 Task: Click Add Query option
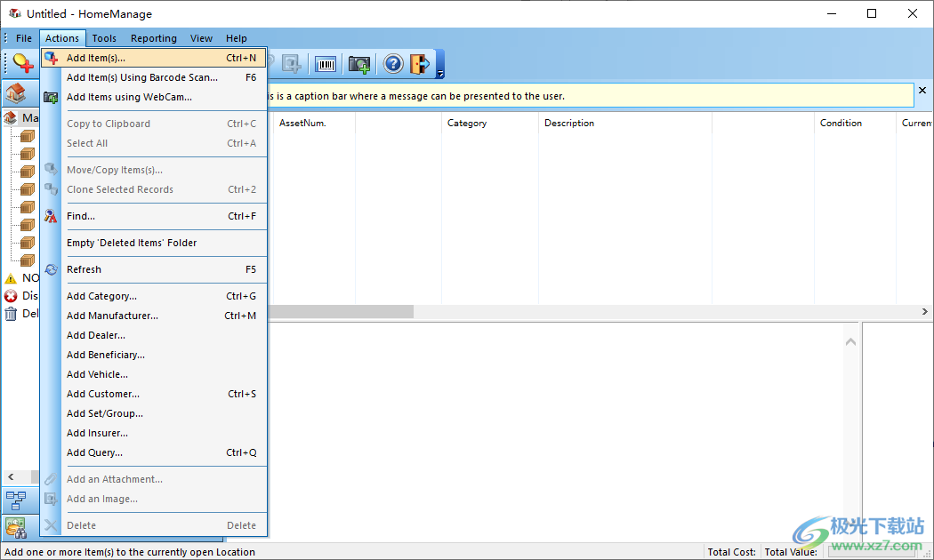[x=154, y=452]
